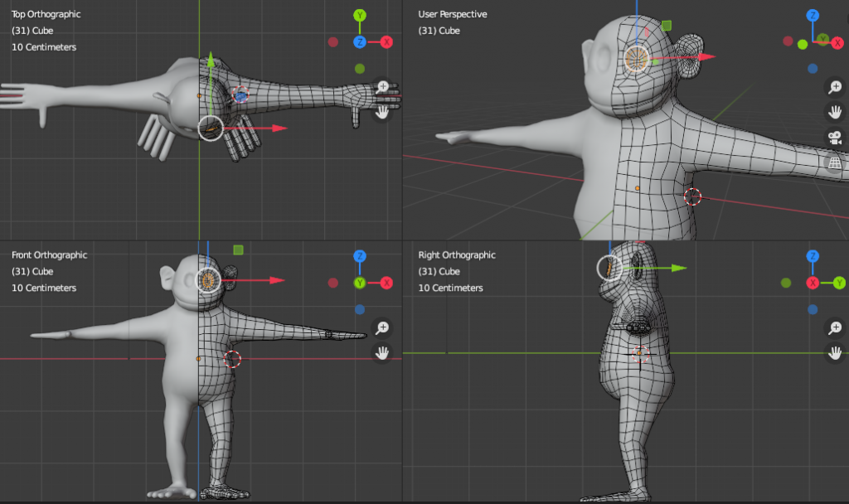Screen dimensions: 849x504
Task: Click the blue Z axis in Right Orthographic gizmo
Action: tap(813, 256)
